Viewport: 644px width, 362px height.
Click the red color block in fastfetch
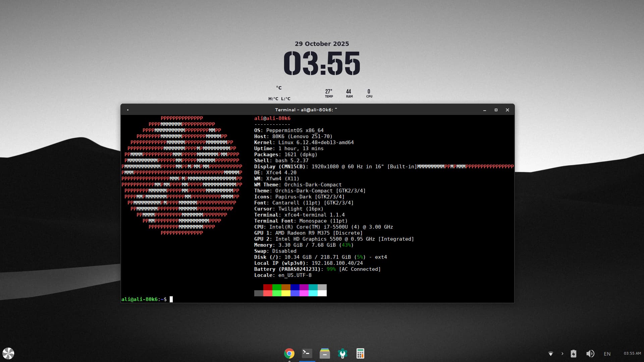pyautogui.click(x=268, y=287)
